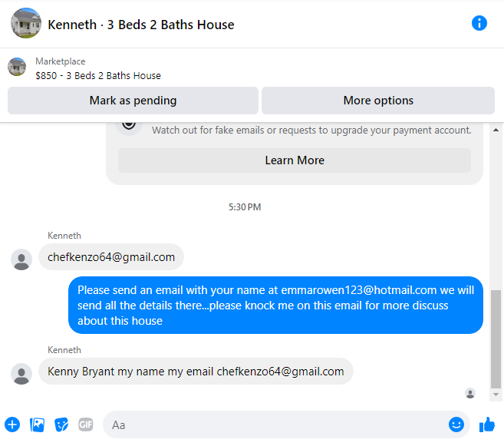The width and height of the screenshot is (504, 446).
Task: Open the $850 - 3 Beds 2 Baths House link
Action: (98, 76)
